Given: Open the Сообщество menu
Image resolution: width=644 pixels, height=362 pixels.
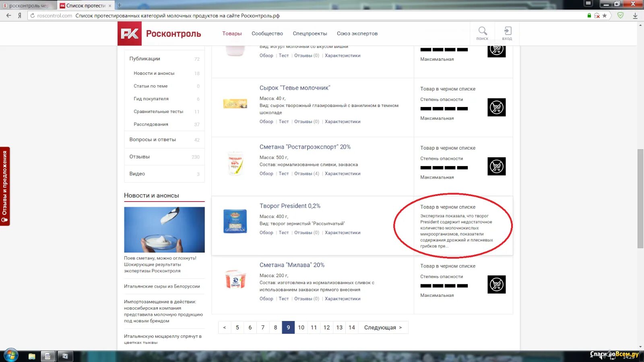Looking at the screenshot, I should (267, 34).
